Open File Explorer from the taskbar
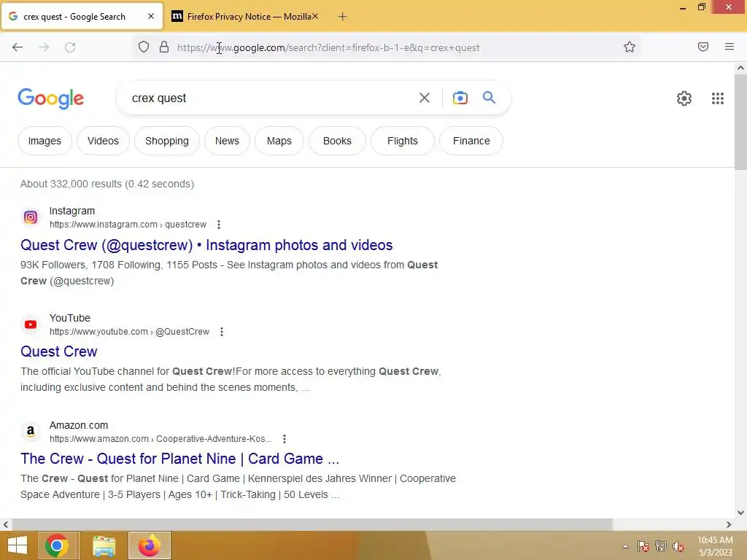Screen dimensions: 747x560 [x=104, y=545]
